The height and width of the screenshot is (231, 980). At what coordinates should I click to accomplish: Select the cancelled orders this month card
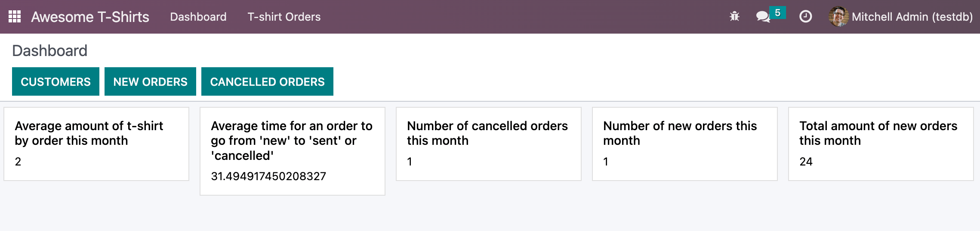(489, 144)
